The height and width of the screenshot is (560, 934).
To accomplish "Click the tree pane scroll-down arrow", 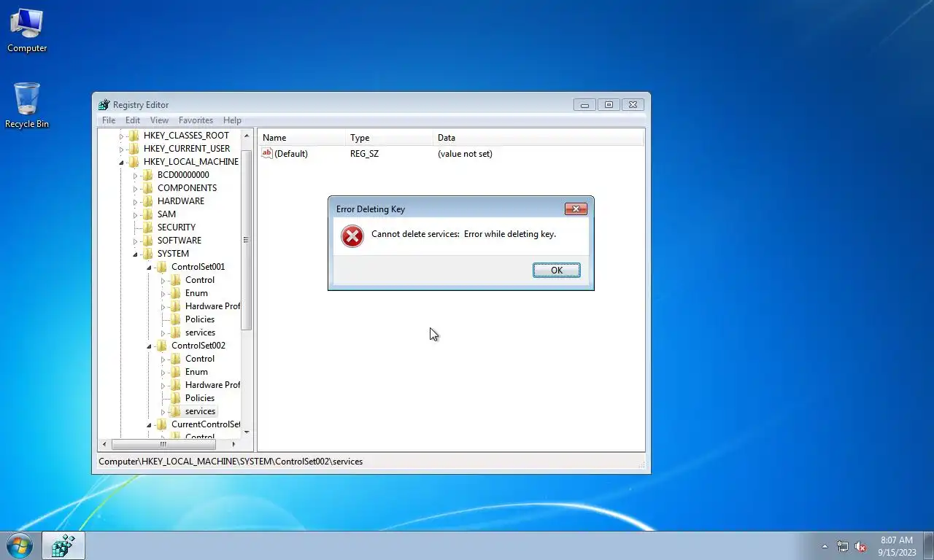I will 246,432.
